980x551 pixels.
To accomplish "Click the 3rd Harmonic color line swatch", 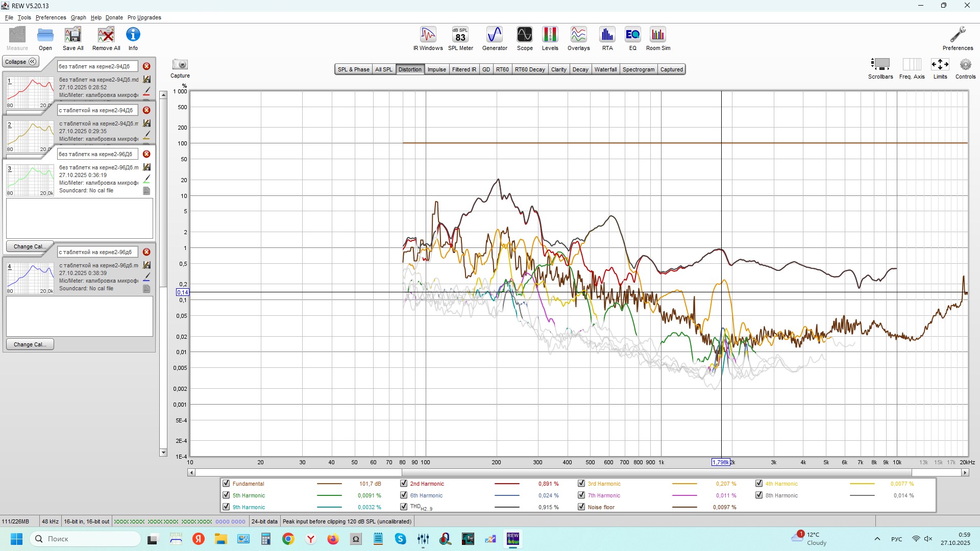I will tap(684, 484).
